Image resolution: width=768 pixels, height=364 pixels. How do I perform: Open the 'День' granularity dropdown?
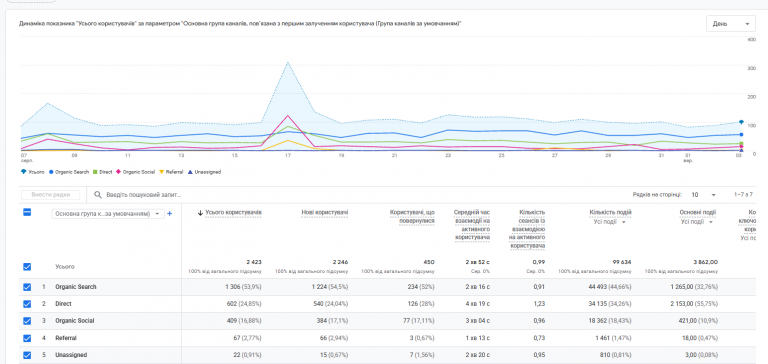coord(731,24)
